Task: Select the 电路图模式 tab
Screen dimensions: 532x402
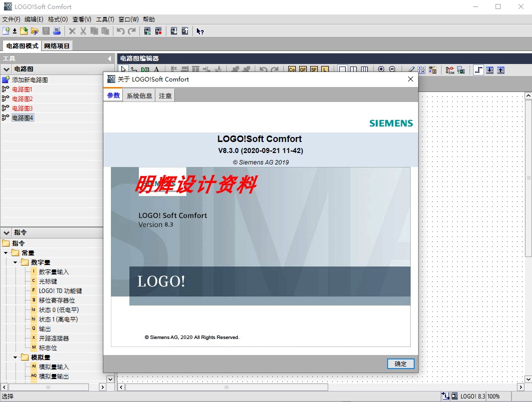Action: point(22,46)
